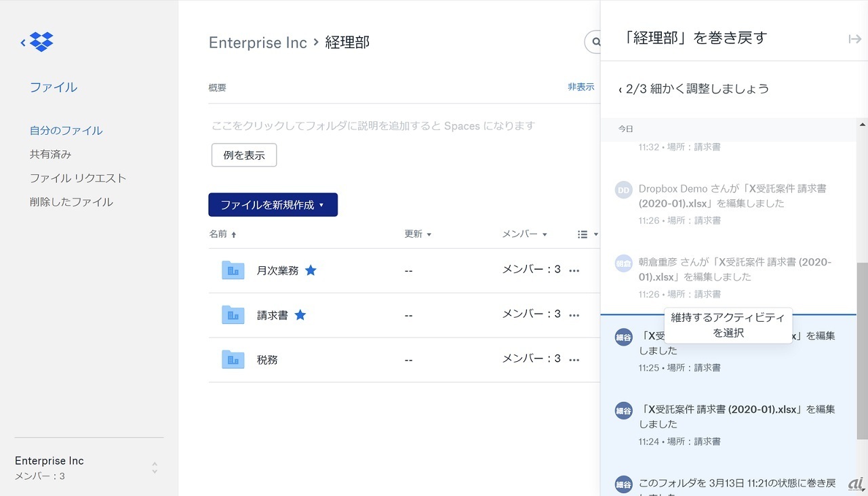Click メンバー：3 for 税務 row
Viewport: 868px width, 496px height.
531,359
